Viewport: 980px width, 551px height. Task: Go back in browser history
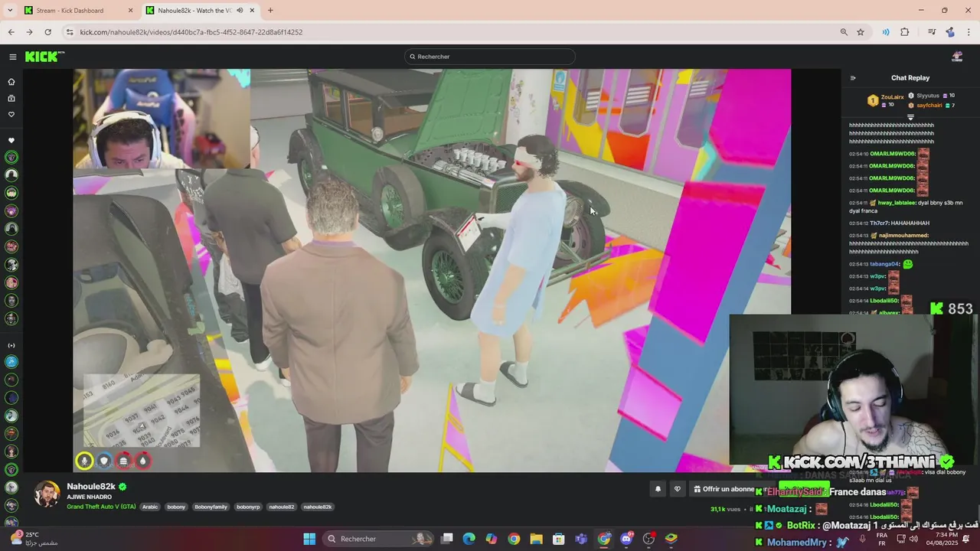[11, 32]
